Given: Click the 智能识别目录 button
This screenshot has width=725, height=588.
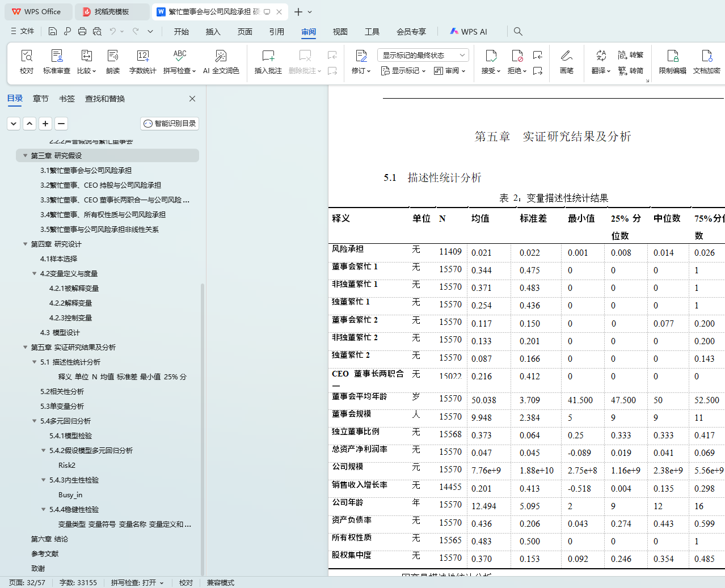Looking at the screenshot, I should [170, 124].
